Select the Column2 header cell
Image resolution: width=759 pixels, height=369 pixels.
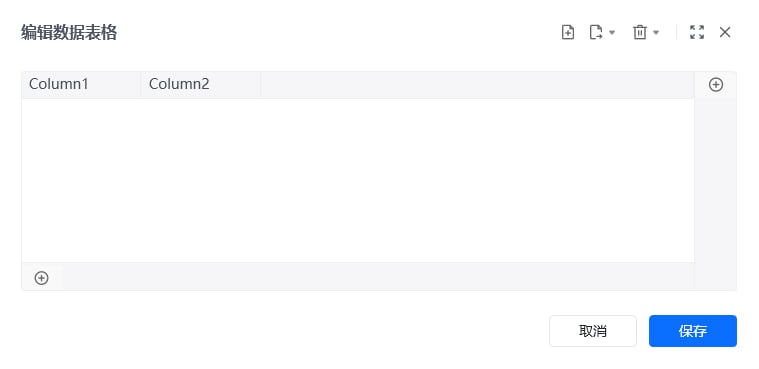(x=201, y=84)
